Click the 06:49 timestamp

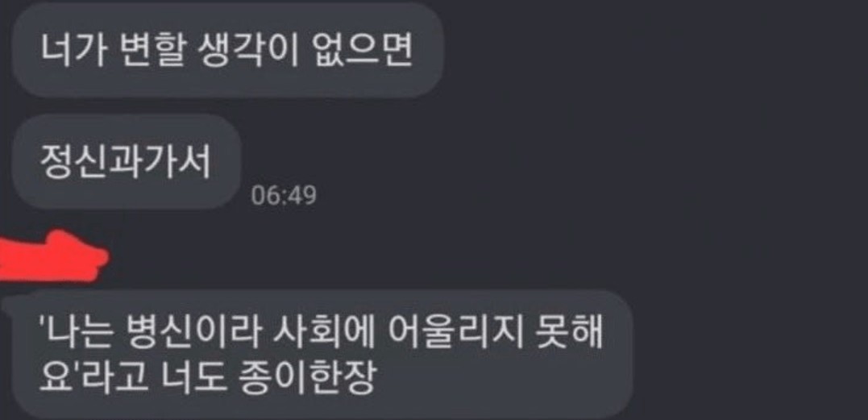point(284,195)
